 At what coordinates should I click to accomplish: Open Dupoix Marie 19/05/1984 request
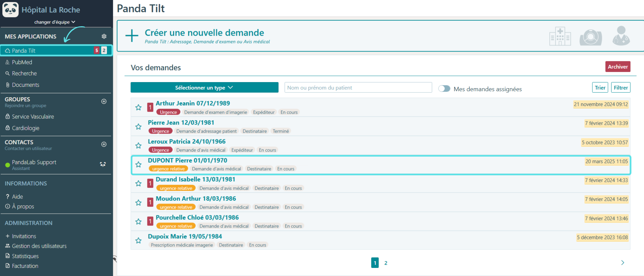coord(185,236)
